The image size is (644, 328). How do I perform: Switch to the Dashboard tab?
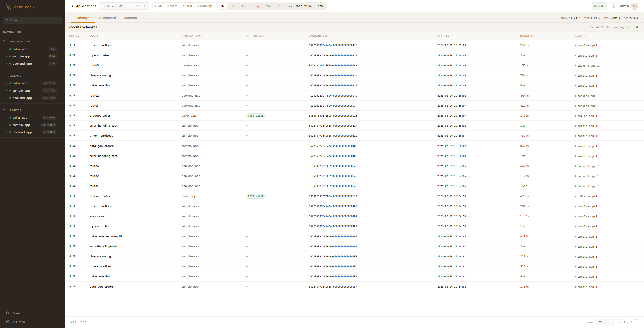[x=107, y=18]
